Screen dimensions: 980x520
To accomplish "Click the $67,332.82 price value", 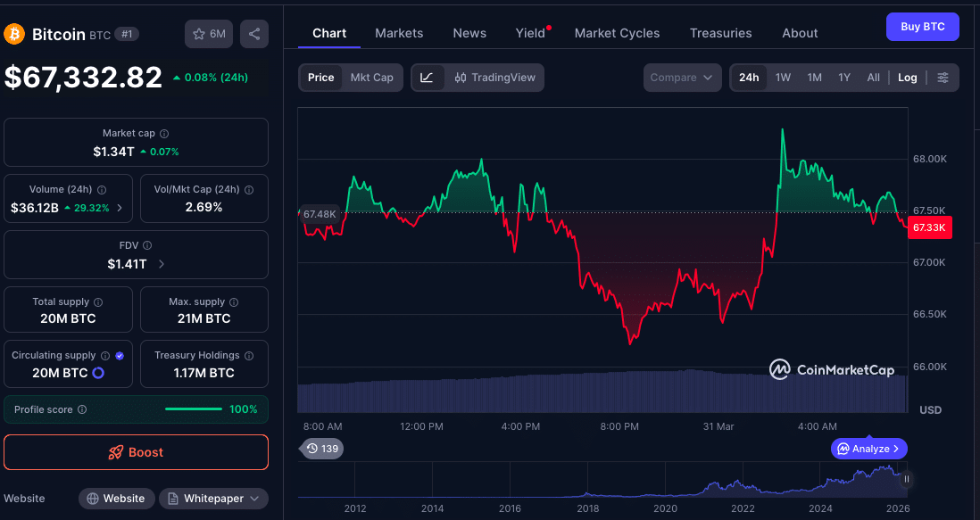I will point(83,78).
